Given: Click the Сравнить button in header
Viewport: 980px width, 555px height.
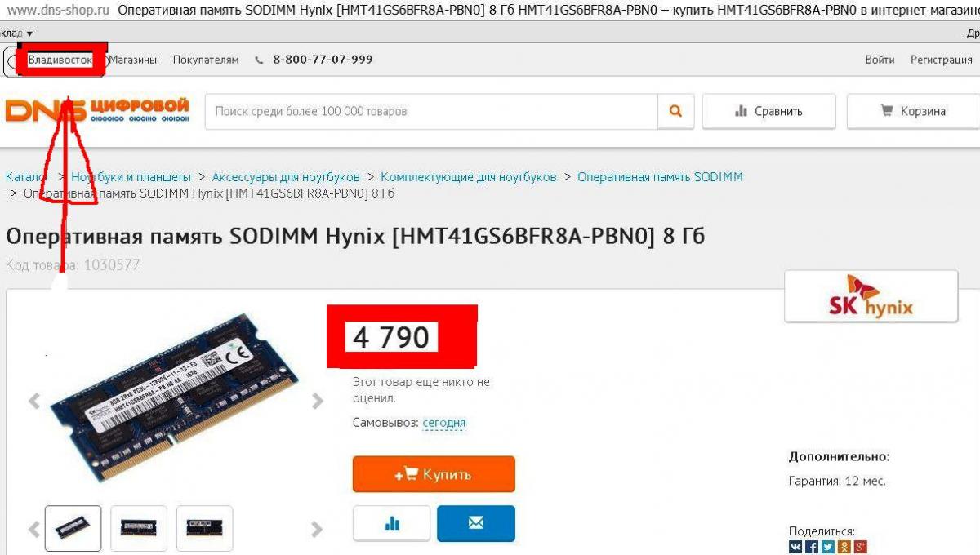Looking at the screenshot, I should (768, 111).
